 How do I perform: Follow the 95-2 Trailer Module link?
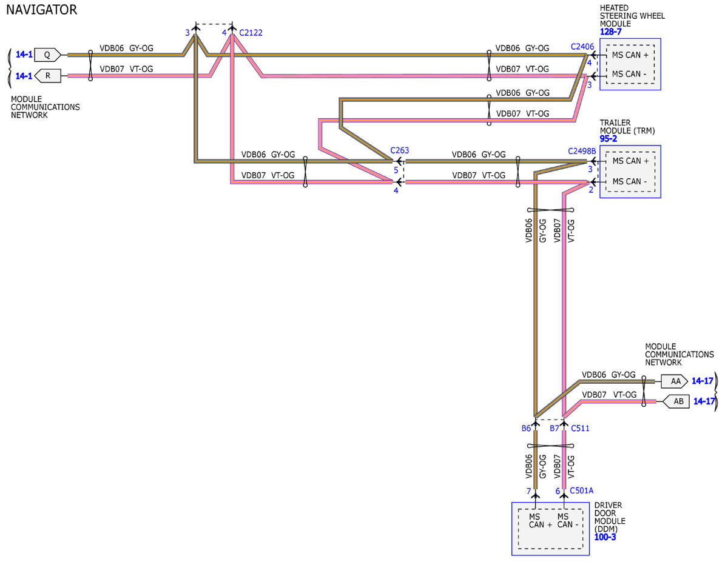pyautogui.click(x=608, y=139)
